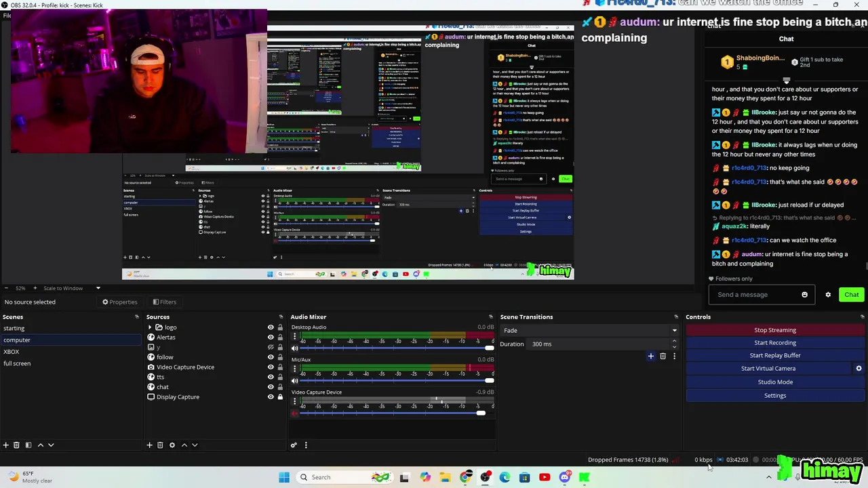This screenshot has width=868, height=488.
Task: Pop out the Audio Mixer dock
Action: tap(491, 317)
